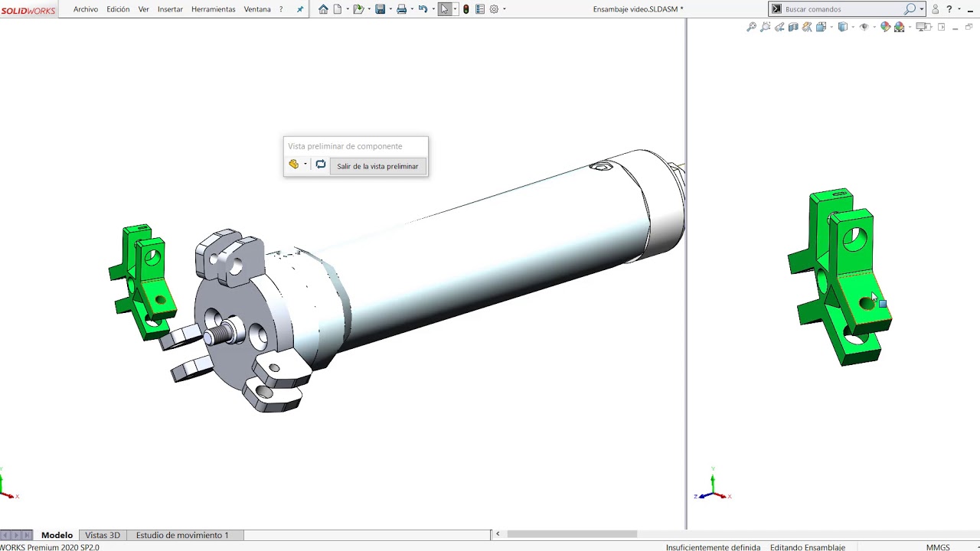The image size is (980, 551).
Task: Expand the Open file dropdown arrow
Action: click(369, 9)
